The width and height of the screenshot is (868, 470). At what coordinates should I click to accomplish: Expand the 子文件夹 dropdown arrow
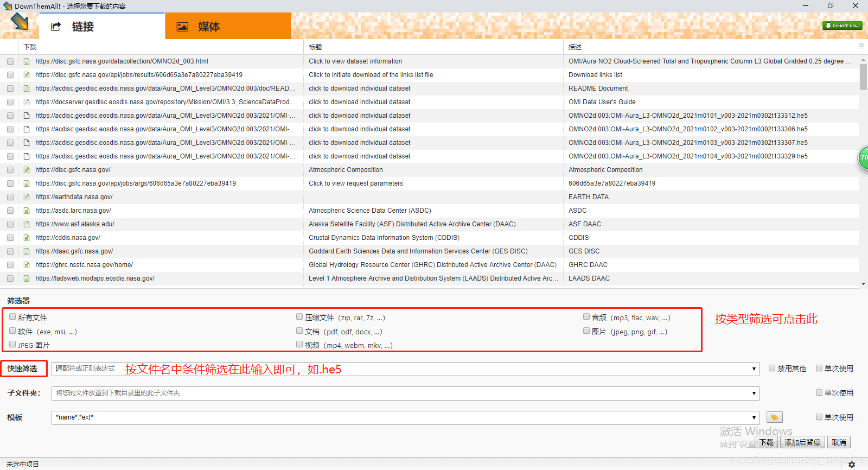click(754, 393)
